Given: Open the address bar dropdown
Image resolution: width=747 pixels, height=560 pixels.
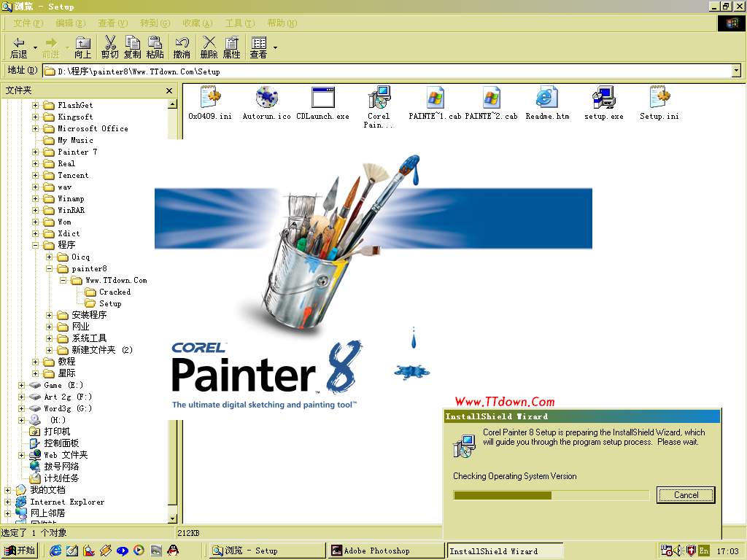Looking at the screenshot, I should pos(736,71).
